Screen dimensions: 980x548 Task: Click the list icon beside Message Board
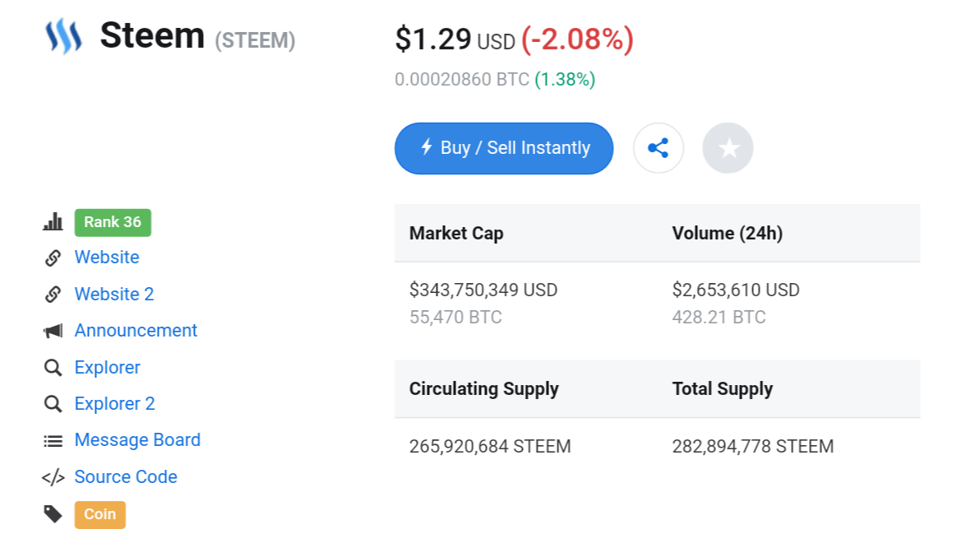tap(53, 441)
